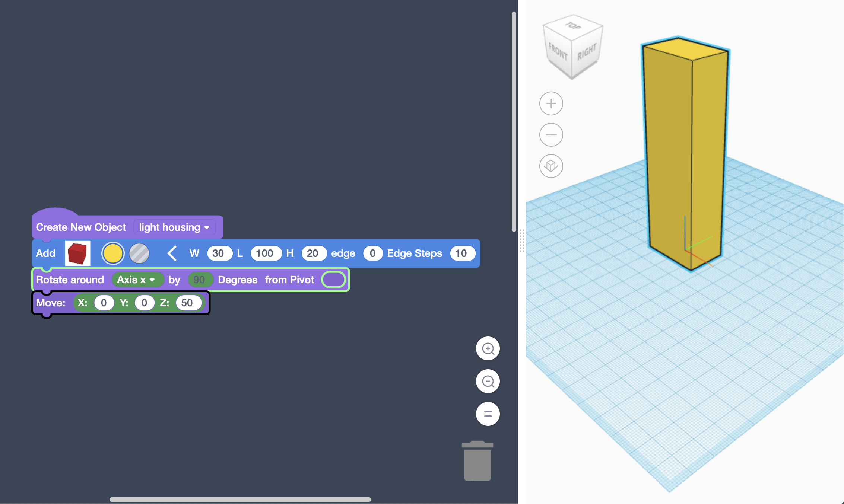
Task: Open the Axis x dropdown in Rotate block
Action: click(138, 279)
